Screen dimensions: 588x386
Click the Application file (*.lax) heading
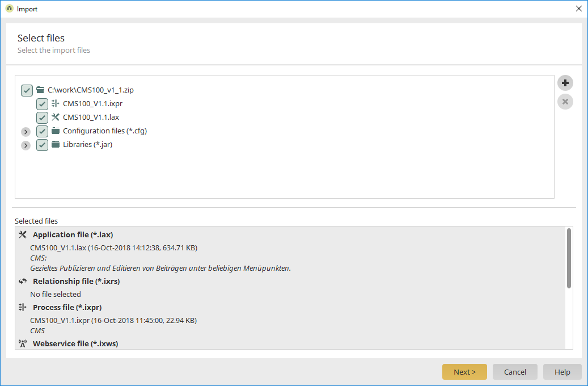pyautogui.click(x=73, y=234)
